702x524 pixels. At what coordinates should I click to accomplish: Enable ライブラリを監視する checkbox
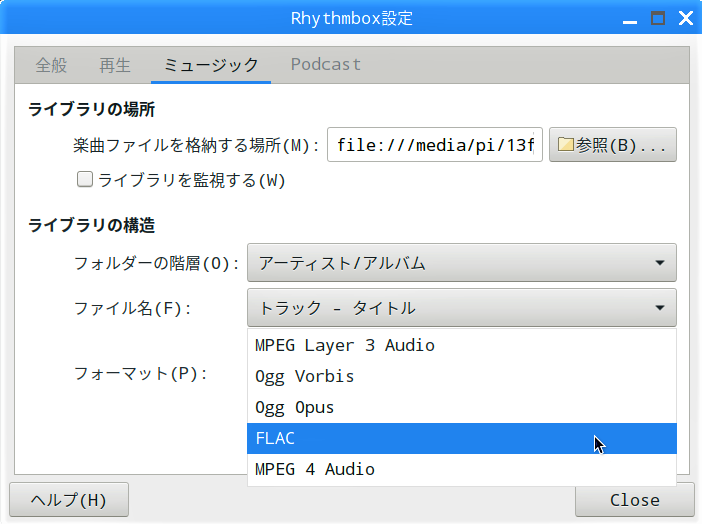(x=86, y=180)
